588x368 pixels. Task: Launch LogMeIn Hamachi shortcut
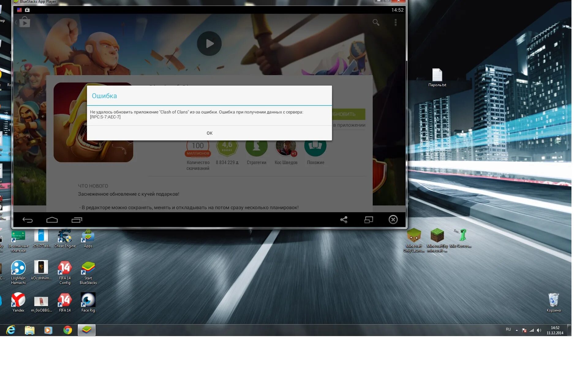pos(18,273)
